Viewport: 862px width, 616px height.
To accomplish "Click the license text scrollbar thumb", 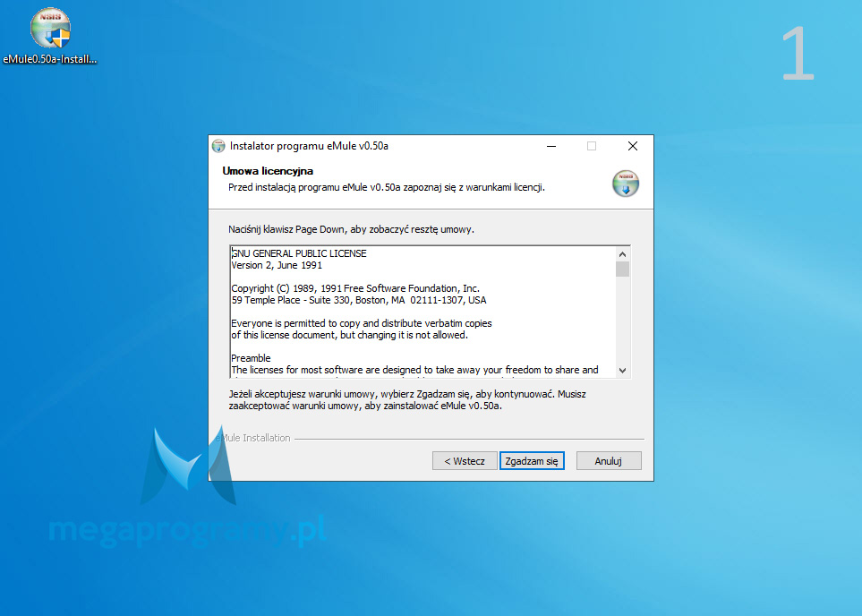I will coord(622,269).
